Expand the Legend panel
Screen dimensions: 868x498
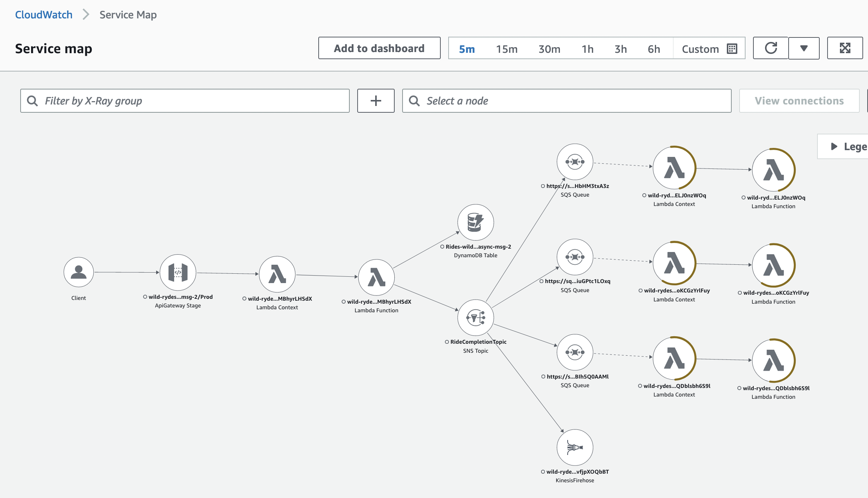(843, 146)
